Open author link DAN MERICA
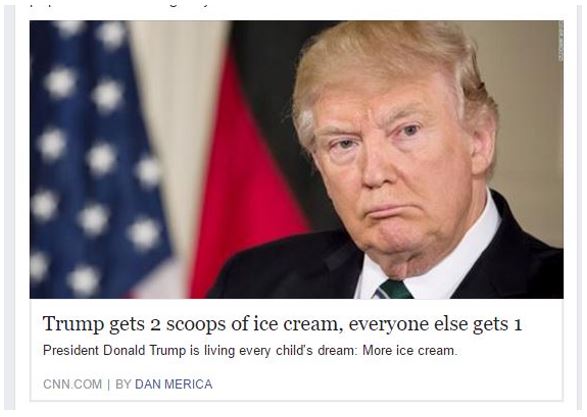This screenshot has height=417, width=587. (x=173, y=384)
